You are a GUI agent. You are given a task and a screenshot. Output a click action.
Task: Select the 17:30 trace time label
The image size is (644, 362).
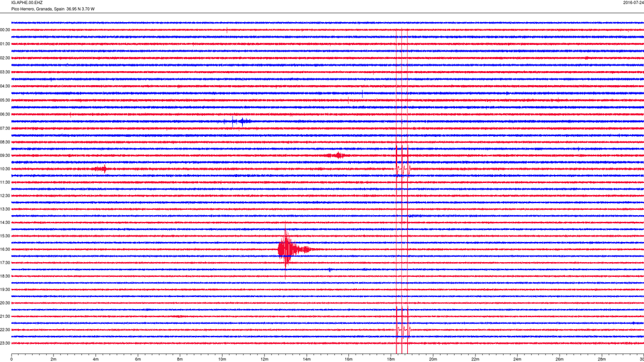[x=5, y=263]
